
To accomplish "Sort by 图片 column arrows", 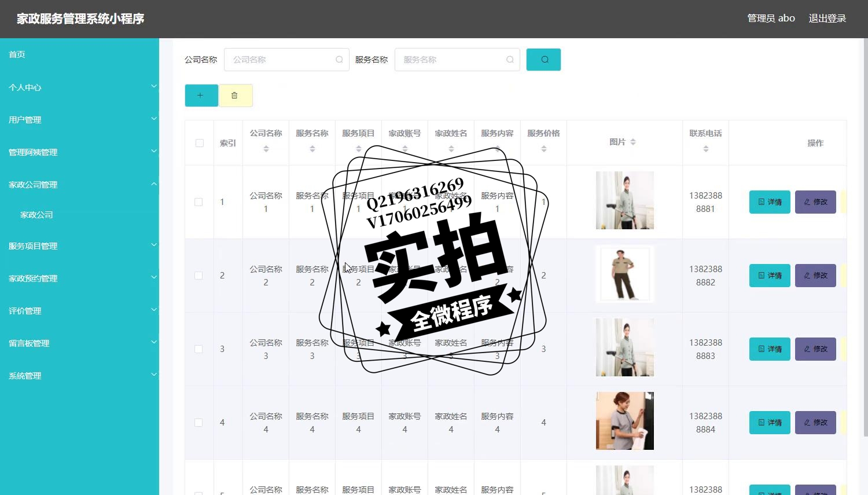I will [633, 142].
